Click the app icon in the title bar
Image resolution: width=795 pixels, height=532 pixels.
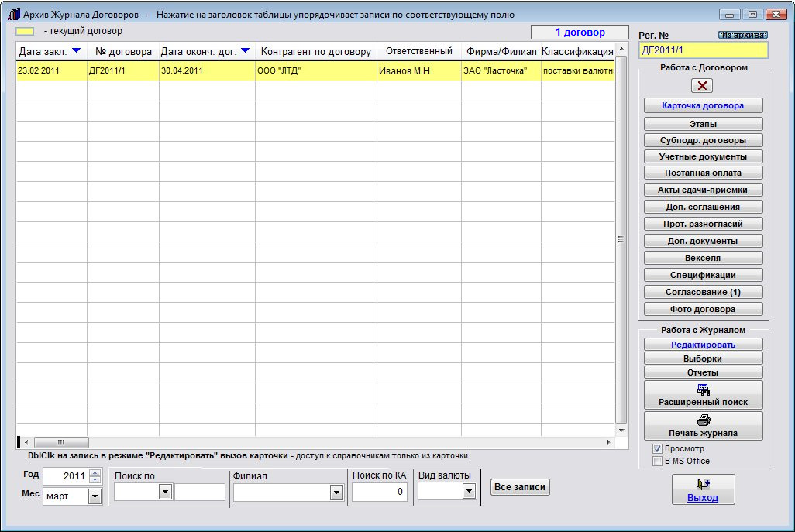[14, 14]
